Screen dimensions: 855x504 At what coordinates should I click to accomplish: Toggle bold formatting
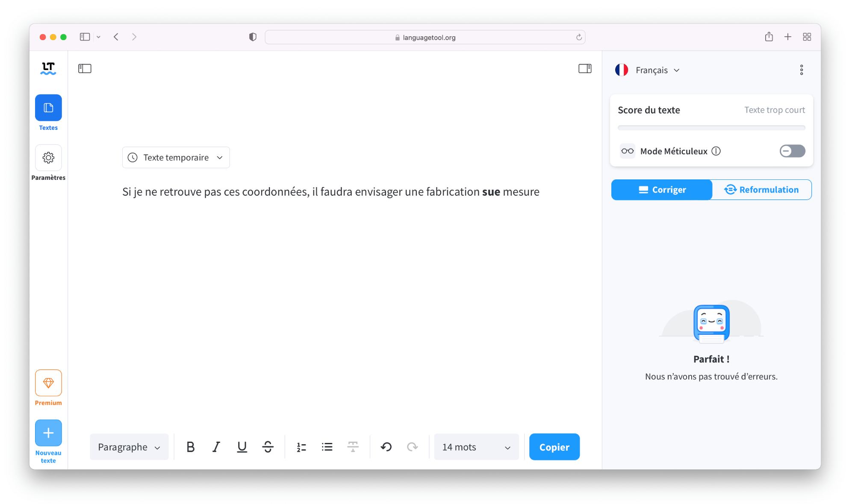191,447
